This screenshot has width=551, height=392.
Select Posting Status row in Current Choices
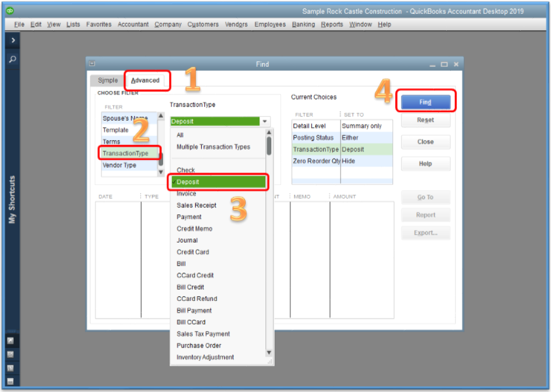coord(342,138)
